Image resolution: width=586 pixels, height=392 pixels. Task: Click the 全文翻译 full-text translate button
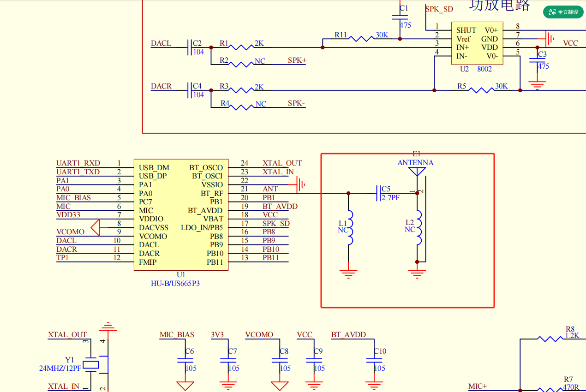563,12
